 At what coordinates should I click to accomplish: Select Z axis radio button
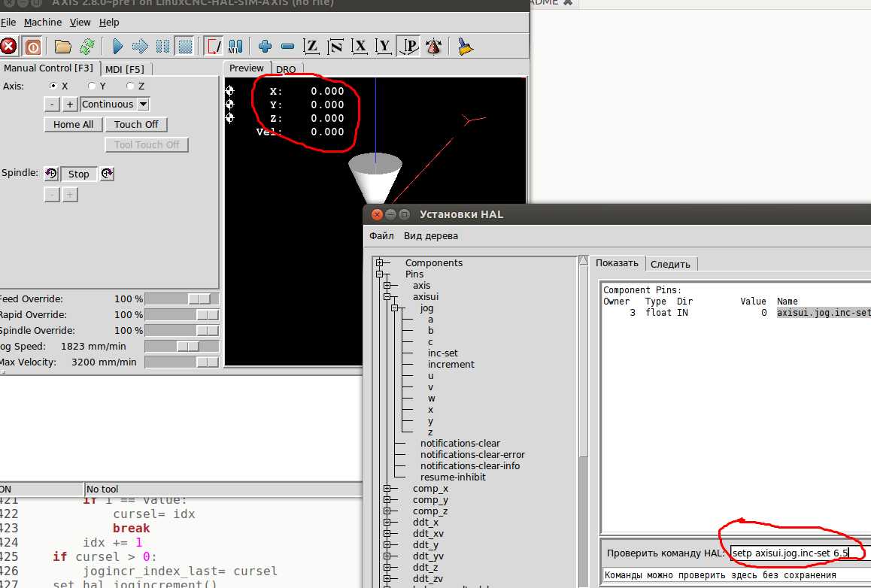[131, 86]
